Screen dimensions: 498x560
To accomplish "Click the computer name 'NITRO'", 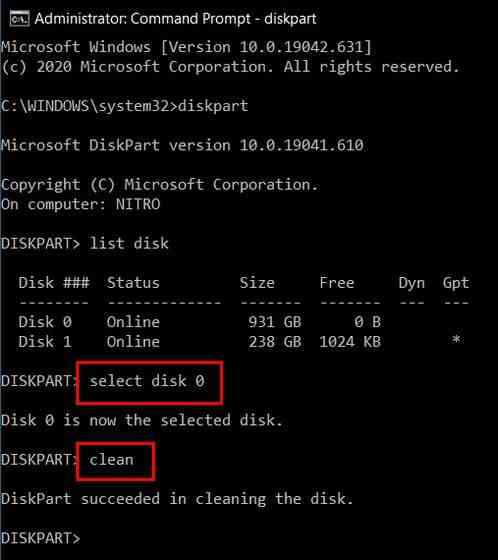I will [138, 204].
